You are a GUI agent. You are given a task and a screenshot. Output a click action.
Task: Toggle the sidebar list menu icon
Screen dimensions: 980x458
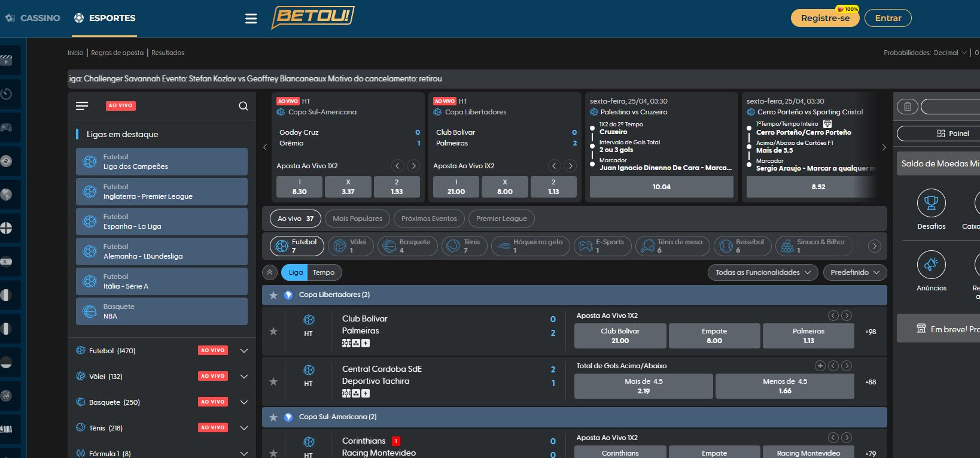tap(82, 106)
